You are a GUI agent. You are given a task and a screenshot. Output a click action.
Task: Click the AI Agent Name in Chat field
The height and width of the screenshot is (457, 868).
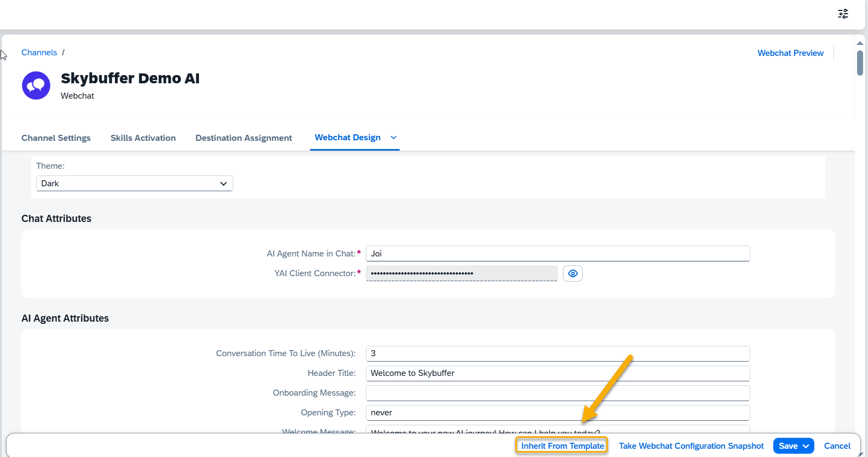557,254
